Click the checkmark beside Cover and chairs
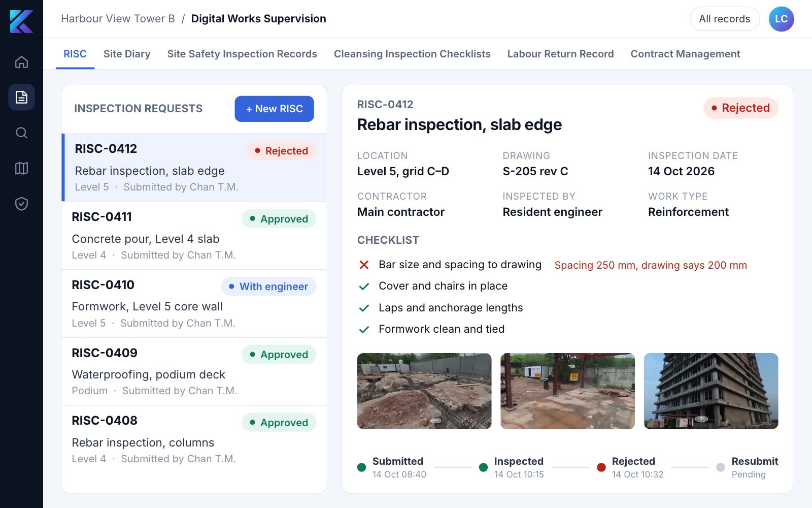 [364, 287]
